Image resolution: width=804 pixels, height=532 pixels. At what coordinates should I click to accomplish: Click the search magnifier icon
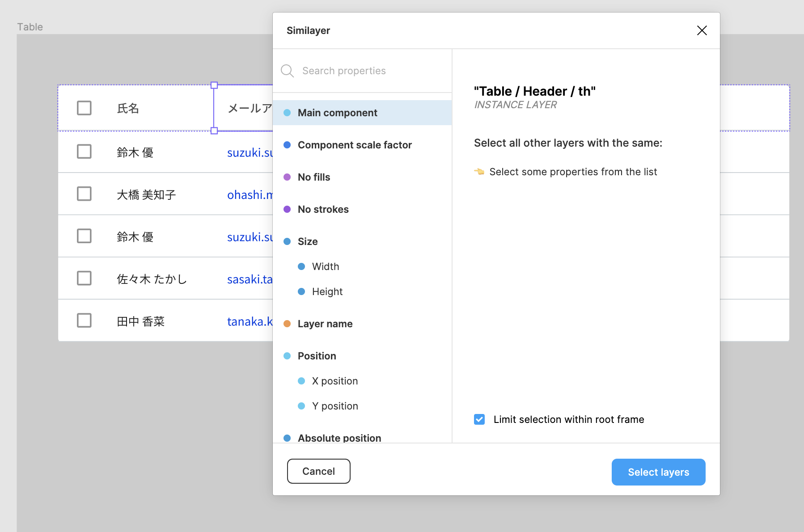pos(287,71)
